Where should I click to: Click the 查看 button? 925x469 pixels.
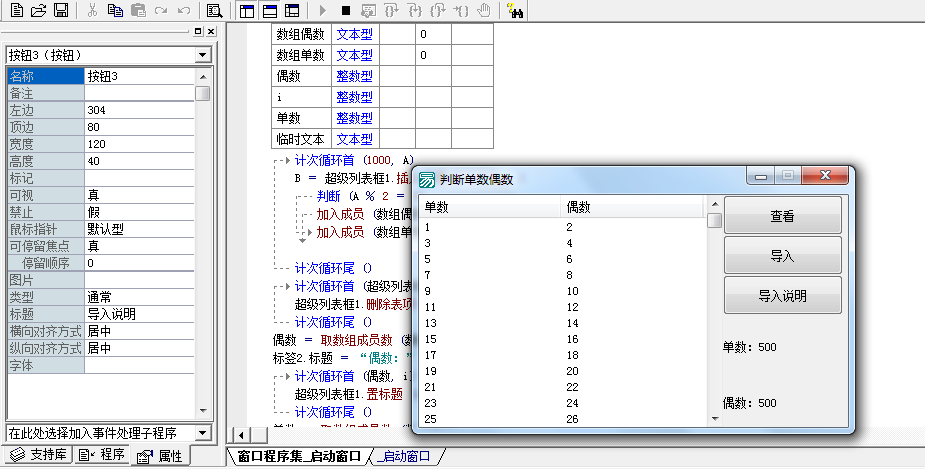(782, 216)
